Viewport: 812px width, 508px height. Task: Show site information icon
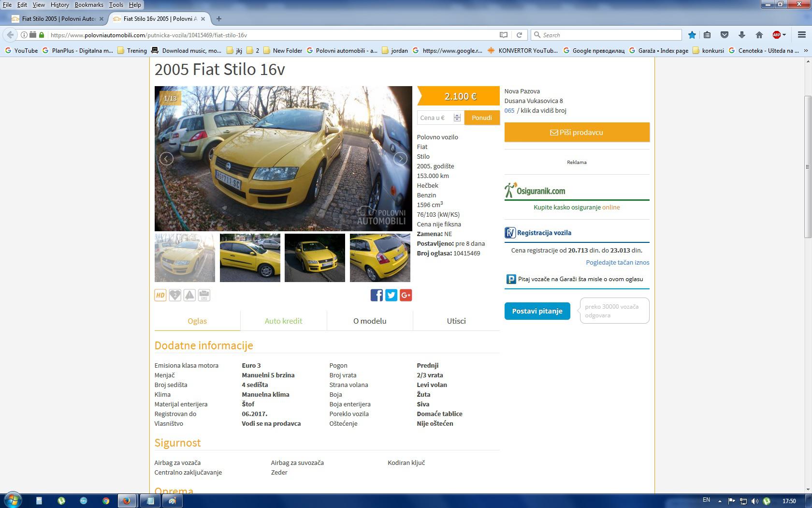pos(24,35)
